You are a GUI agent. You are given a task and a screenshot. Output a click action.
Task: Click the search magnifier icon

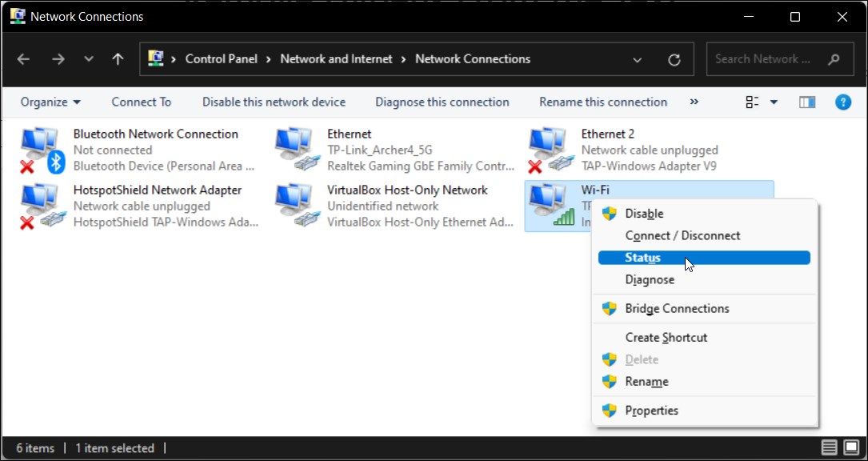click(x=834, y=59)
